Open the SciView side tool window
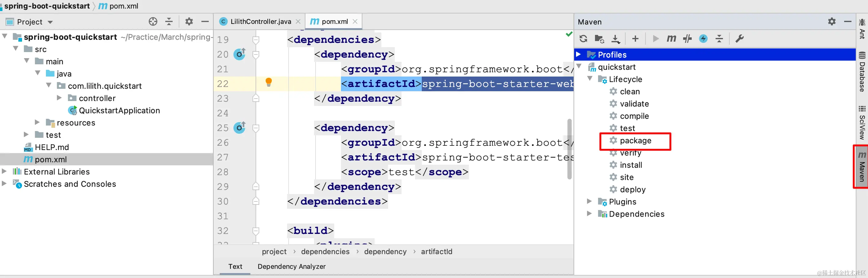868x278 pixels. coord(862,123)
